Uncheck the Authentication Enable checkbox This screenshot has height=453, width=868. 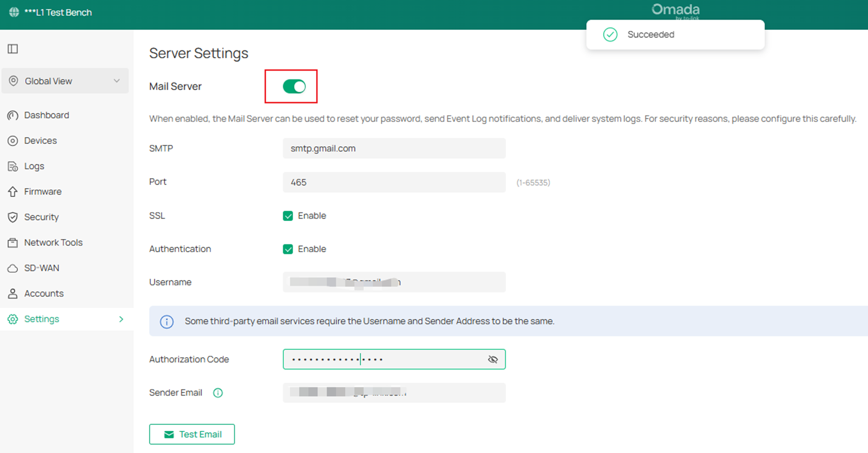coord(288,249)
